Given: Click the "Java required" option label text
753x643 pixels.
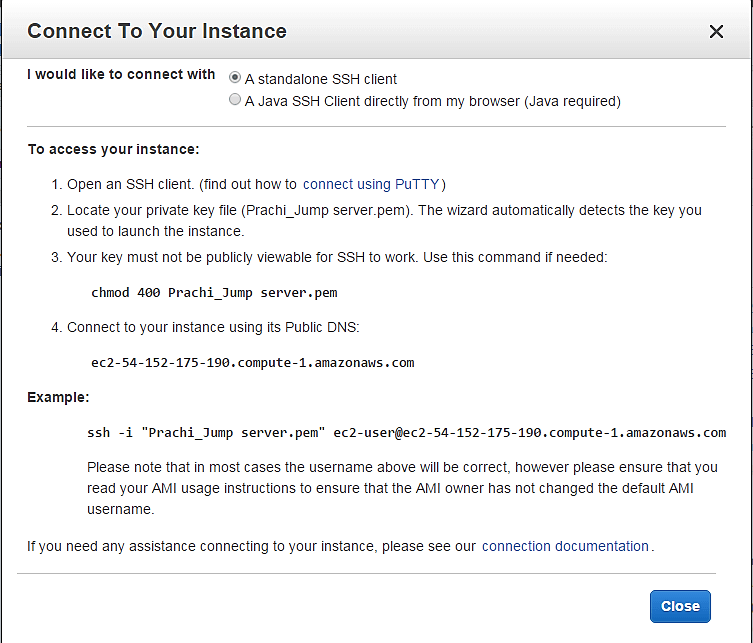Looking at the screenshot, I should pos(432,101).
